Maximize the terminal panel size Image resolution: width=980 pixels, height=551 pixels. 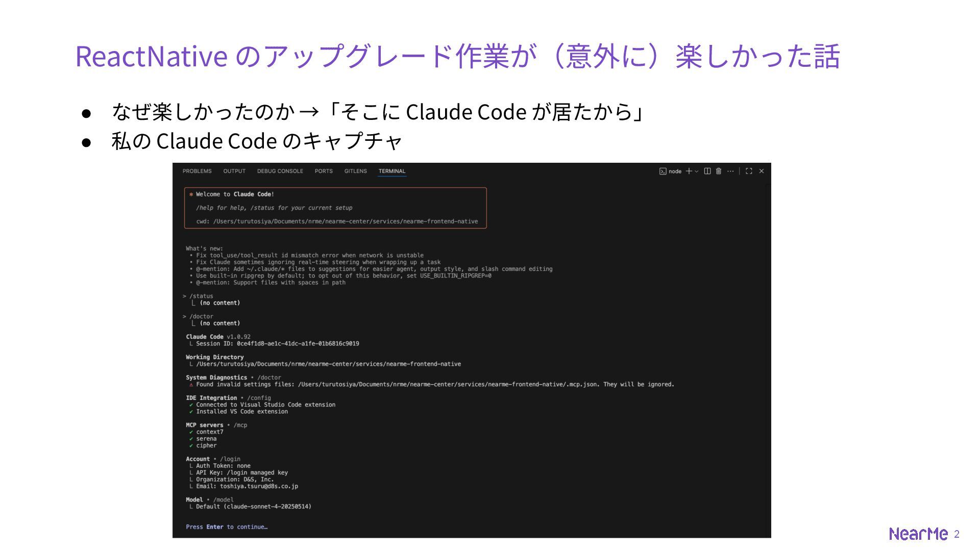pos(749,171)
